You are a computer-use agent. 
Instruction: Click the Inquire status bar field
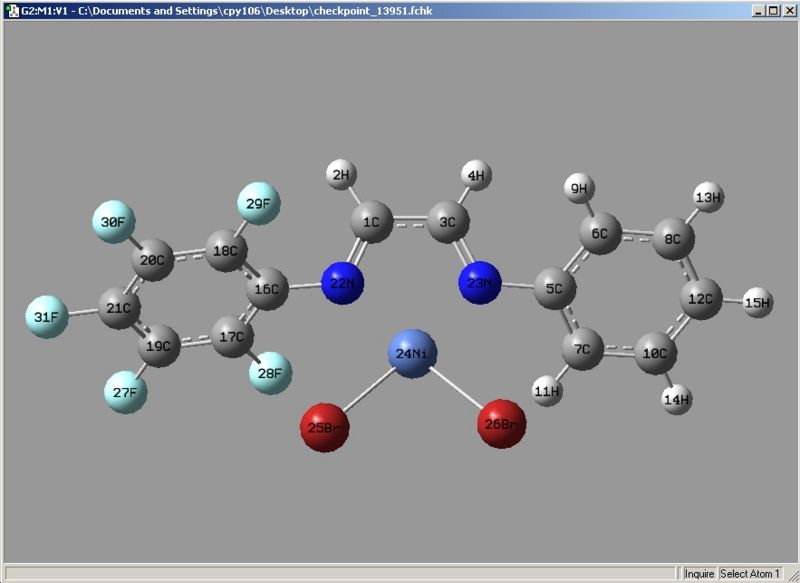click(x=699, y=574)
